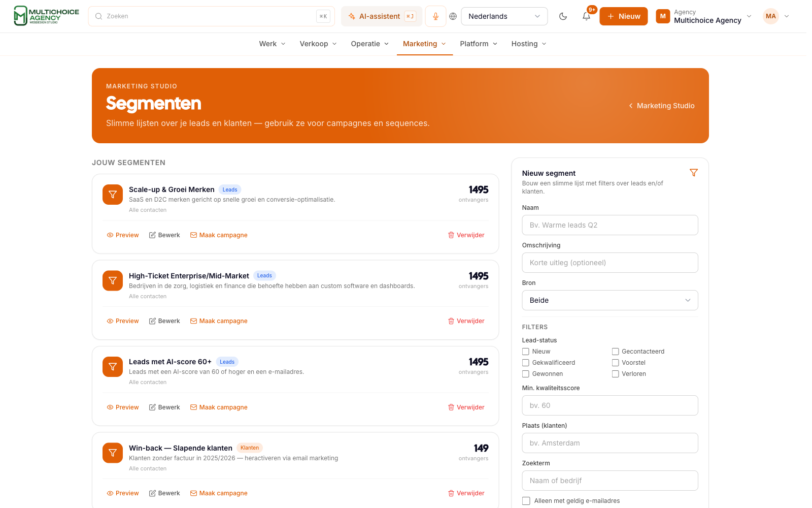Click funnel icon of High-Ticket Enterprise/Mid-Market
The image size is (812, 508).
point(113,280)
